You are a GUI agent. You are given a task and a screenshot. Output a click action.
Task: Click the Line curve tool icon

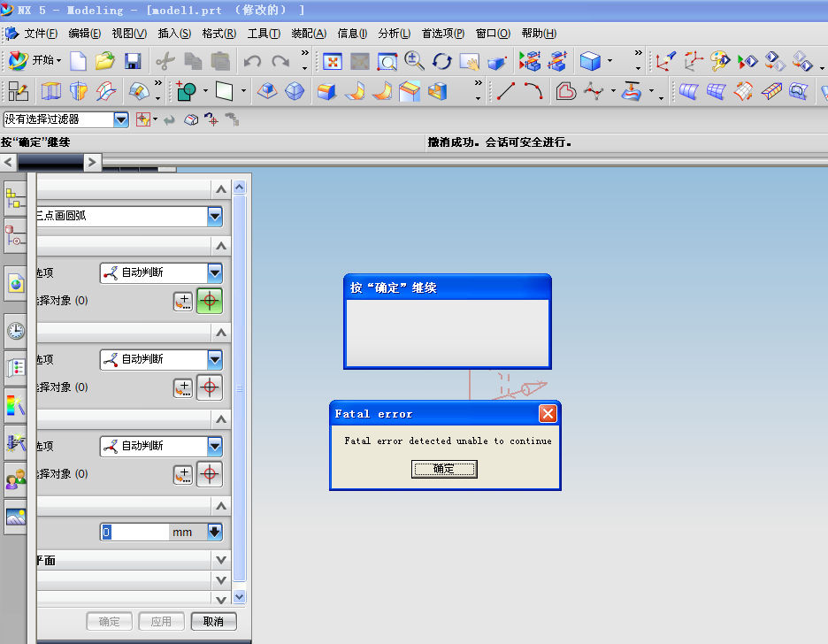505,91
